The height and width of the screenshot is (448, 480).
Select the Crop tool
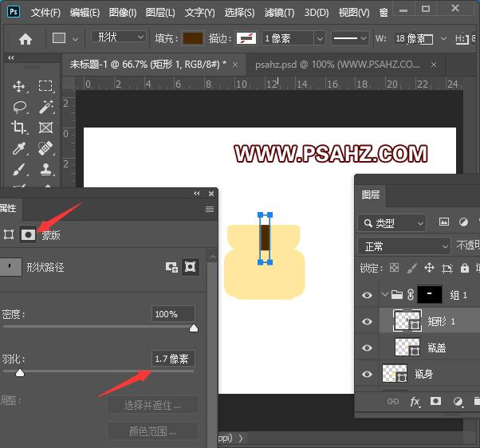coord(18,128)
